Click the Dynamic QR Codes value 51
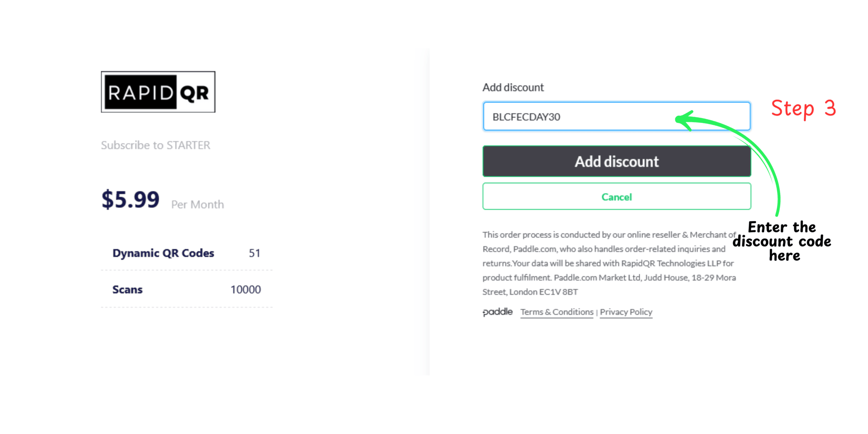 click(255, 253)
